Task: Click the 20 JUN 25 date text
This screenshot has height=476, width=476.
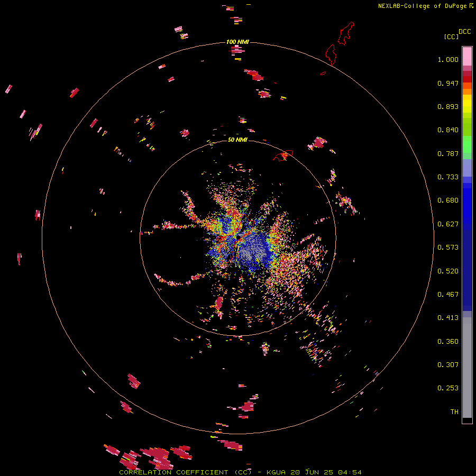Action: 312,472
